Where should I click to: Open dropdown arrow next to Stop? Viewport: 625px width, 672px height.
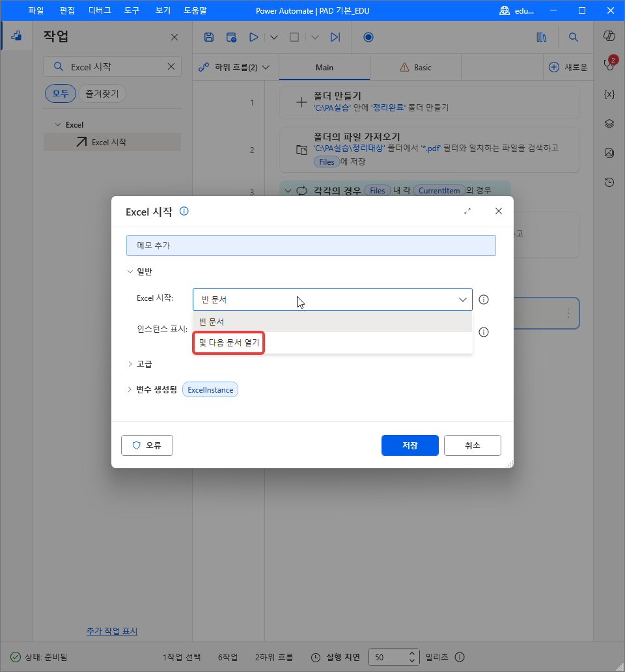[x=315, y=37]
